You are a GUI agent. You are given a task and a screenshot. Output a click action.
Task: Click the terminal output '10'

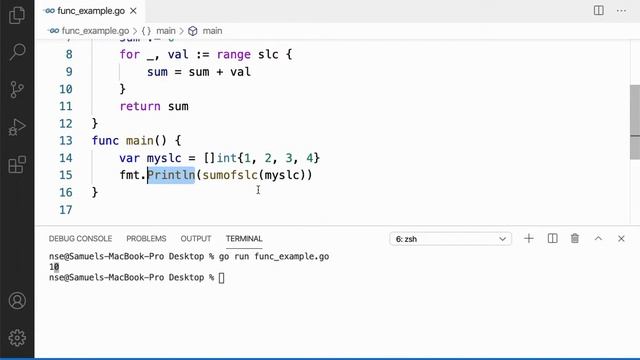[54, 267]
